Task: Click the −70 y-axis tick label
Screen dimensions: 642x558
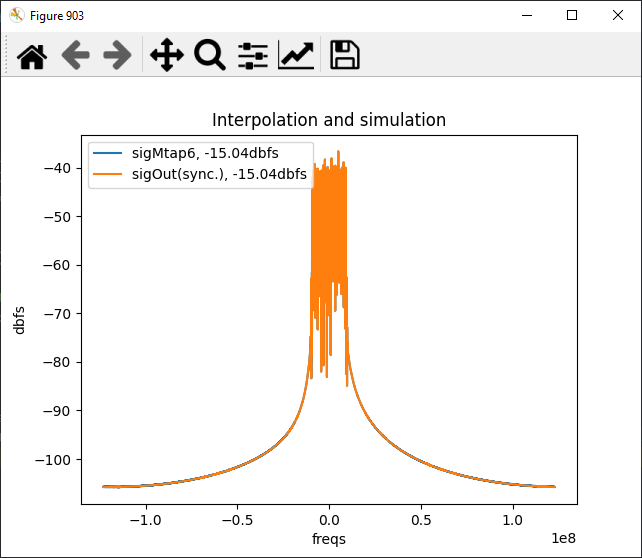Action: click(57, 314)
